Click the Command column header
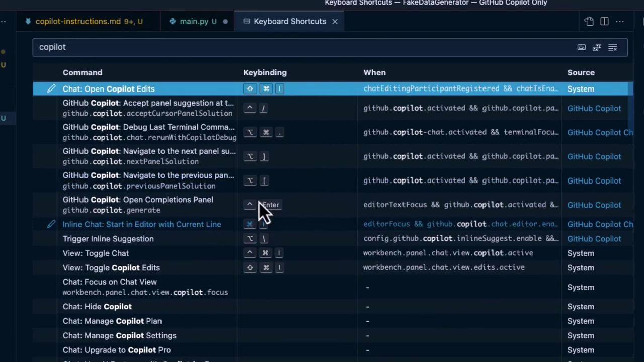 [83, 73]
